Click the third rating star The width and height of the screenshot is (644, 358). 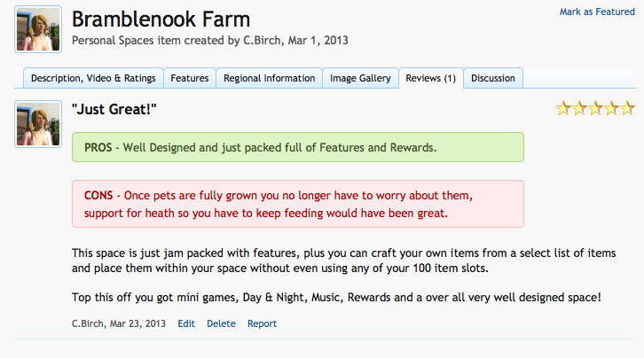click(x=595, y=108)
